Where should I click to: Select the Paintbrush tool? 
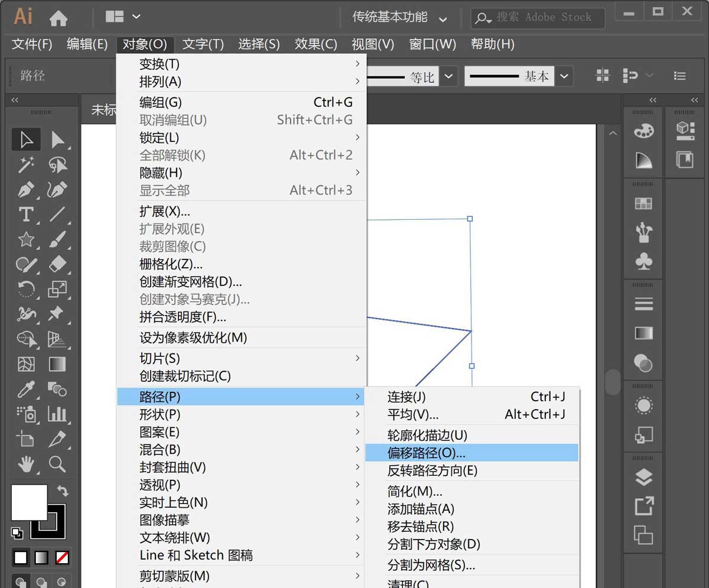(x=57, y=239)
